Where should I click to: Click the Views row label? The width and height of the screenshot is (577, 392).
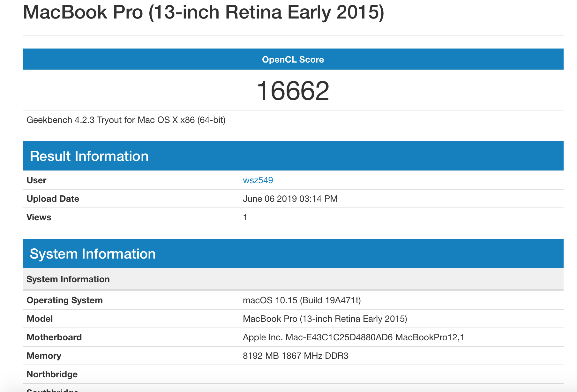39,217
